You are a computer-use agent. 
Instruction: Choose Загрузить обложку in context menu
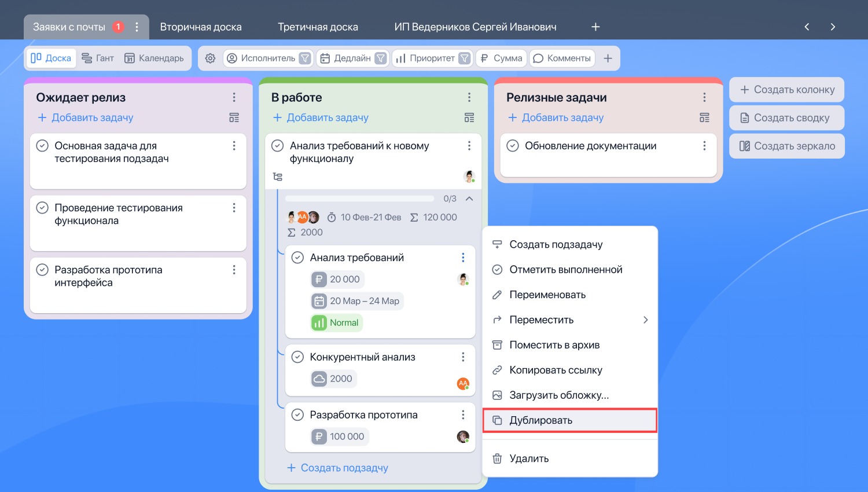[x=570, y=395]
